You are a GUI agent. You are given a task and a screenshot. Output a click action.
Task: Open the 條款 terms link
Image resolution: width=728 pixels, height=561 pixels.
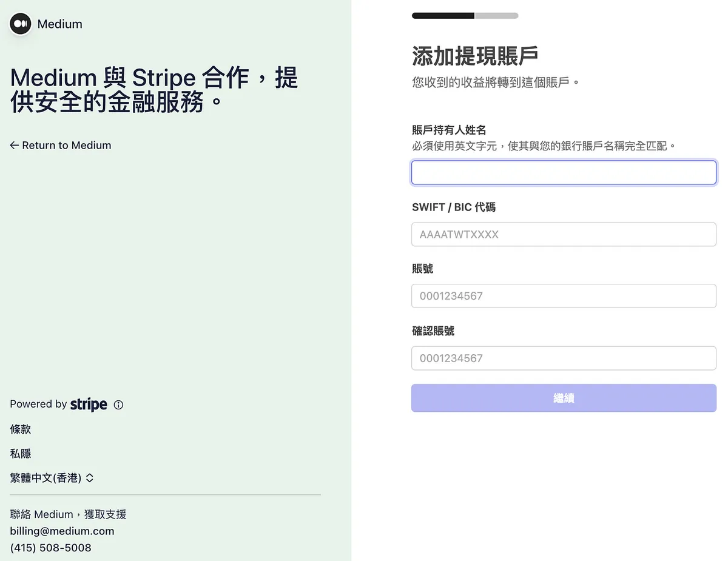21,429
